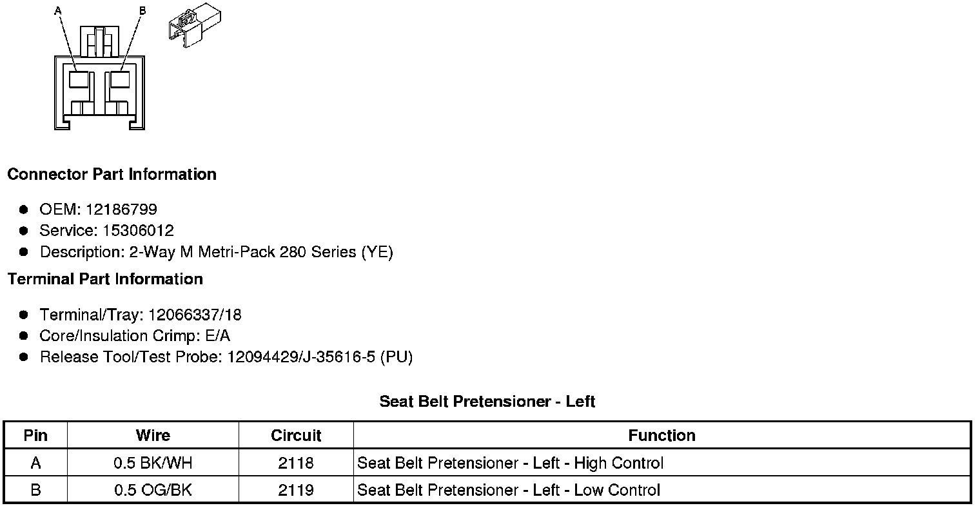Click the Wire column header
This screenshot has width=980, height=508.
pos(153,435)
